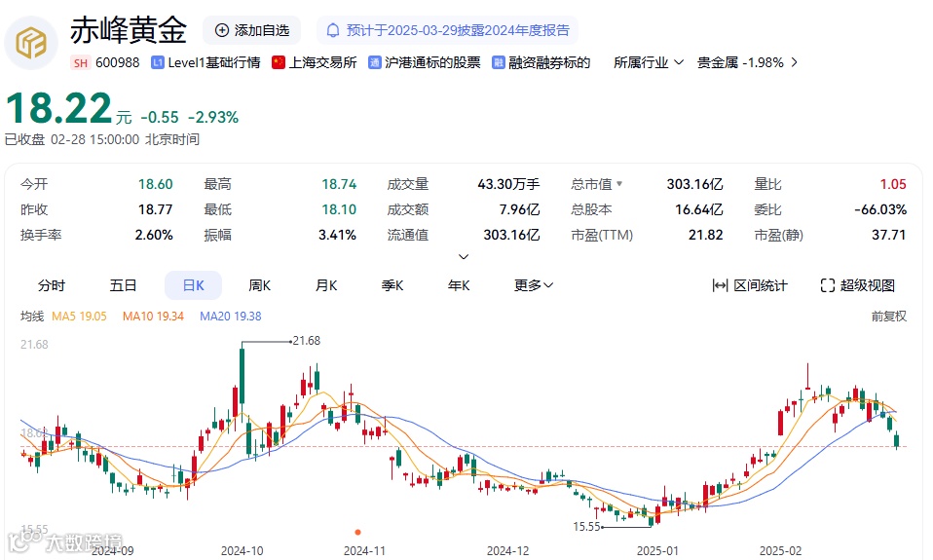Click the 总股本 value 16.64亿

[699, 209]
